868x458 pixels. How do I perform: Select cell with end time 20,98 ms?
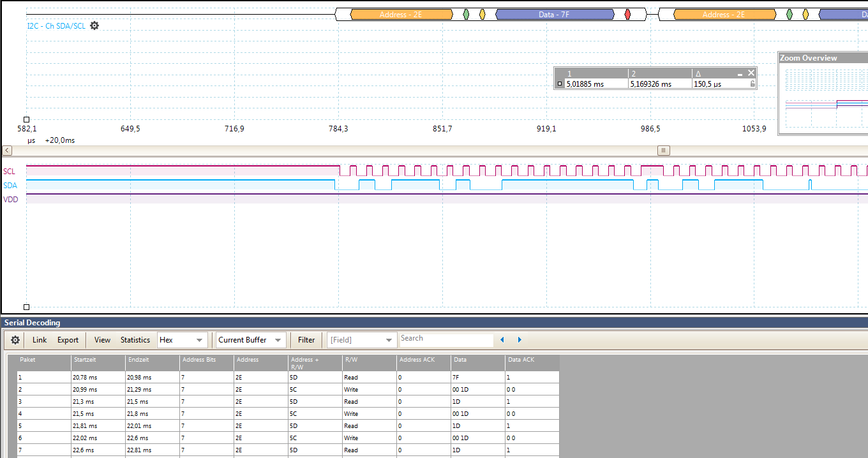[153, 378]
